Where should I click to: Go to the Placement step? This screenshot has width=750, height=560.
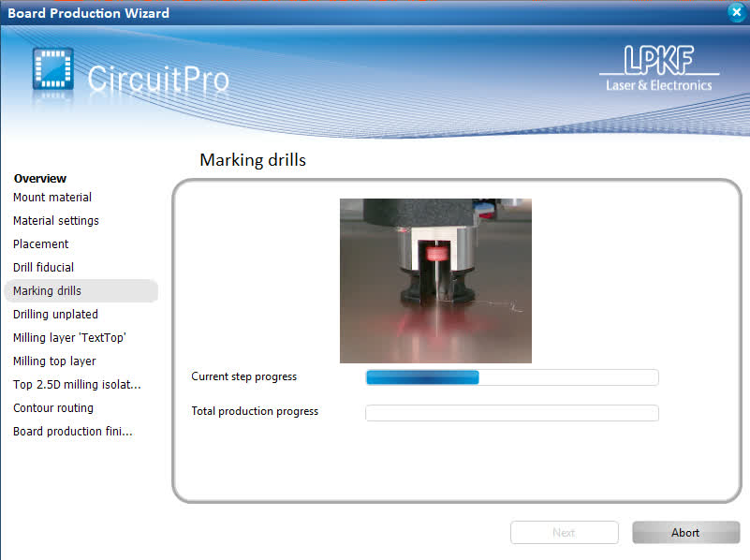click(40, 243)
